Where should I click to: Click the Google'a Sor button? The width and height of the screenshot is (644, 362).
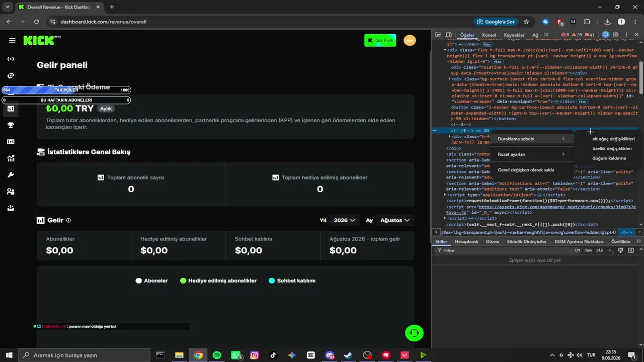(x=496, y=22)
